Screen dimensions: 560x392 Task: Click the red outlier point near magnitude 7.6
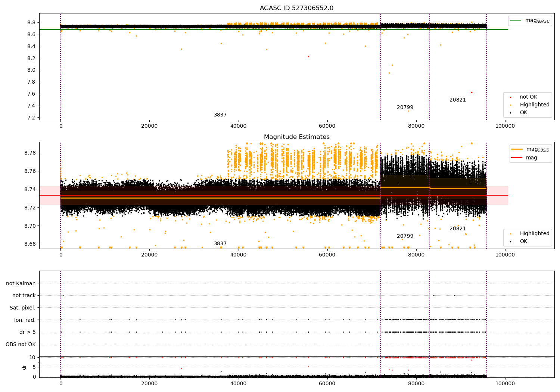(472, 92)
